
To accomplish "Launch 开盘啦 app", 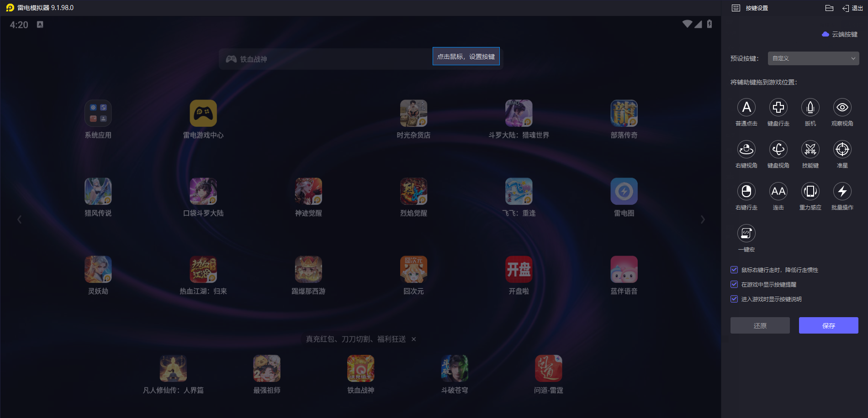I will coord(519,269).
